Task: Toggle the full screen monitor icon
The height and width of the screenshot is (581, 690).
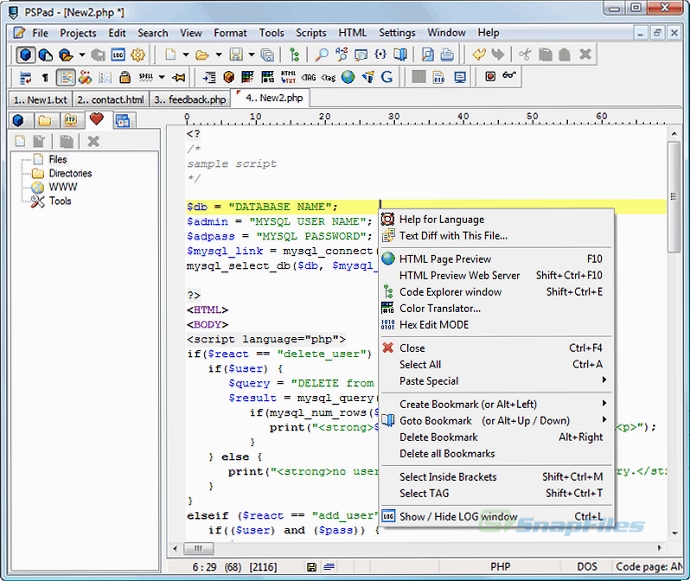Action: click(x=460, y=77)
